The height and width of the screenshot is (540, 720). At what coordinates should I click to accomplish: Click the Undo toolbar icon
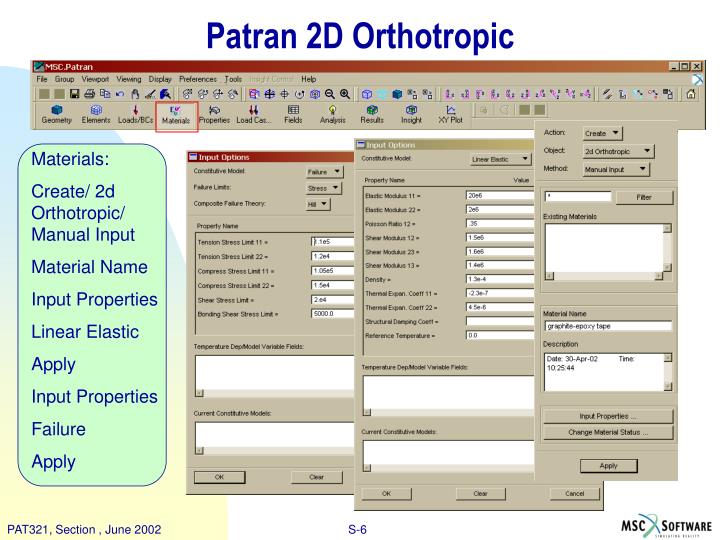[x=120, y=94]
